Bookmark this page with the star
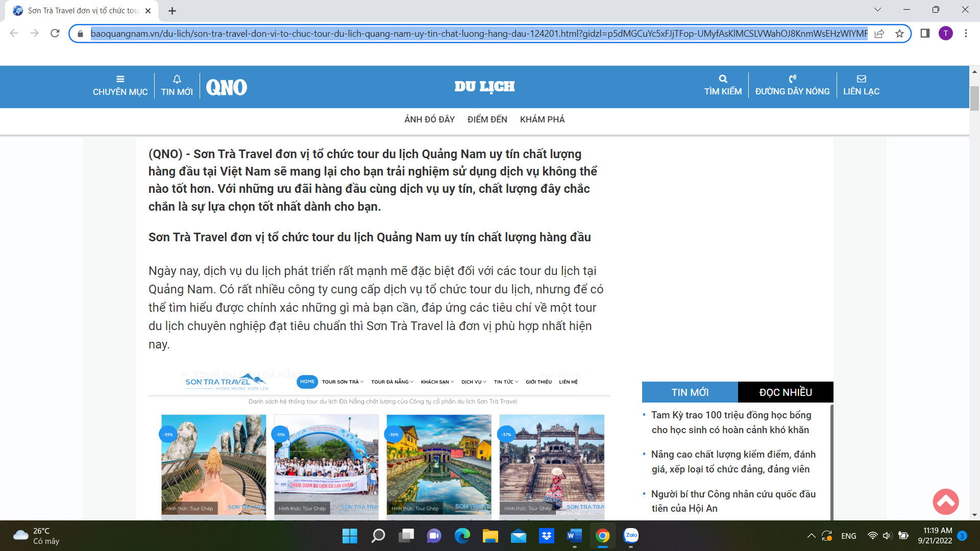The height and width of the screenshot is (551, 980). click(899, 34)
